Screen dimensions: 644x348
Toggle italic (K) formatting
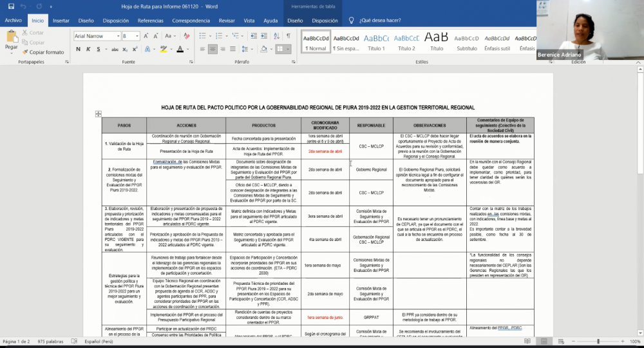87,49
